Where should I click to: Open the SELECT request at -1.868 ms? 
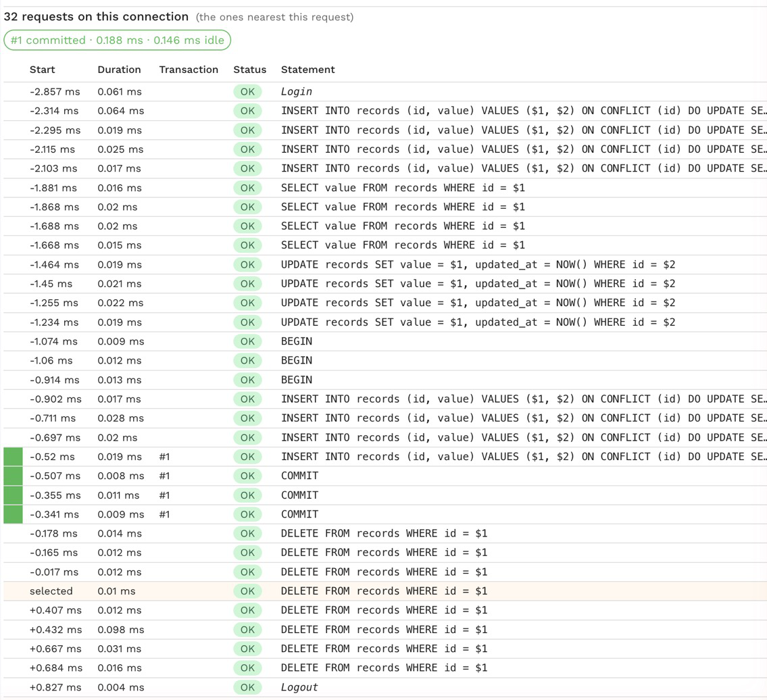pos(385,207)
